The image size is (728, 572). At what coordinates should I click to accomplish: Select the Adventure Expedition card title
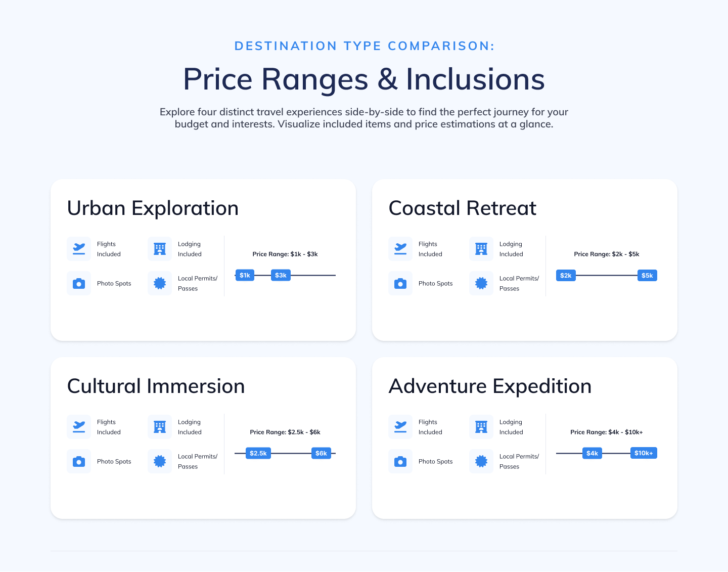click(490, 386)
